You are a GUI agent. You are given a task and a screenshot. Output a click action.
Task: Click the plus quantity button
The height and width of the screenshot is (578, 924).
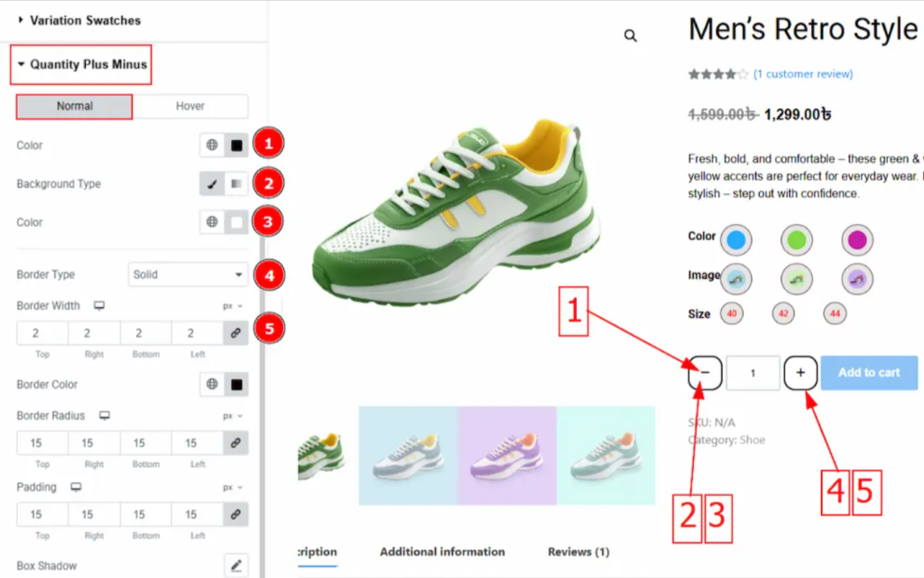pos(800,372)
